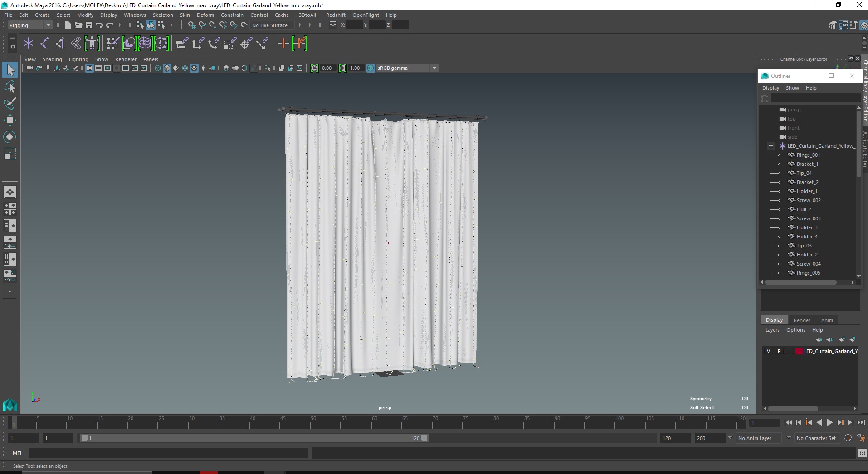Select Holder_3 in the Outliner
The height and width of the screenshot is (474, 868).
coord(807,227)
